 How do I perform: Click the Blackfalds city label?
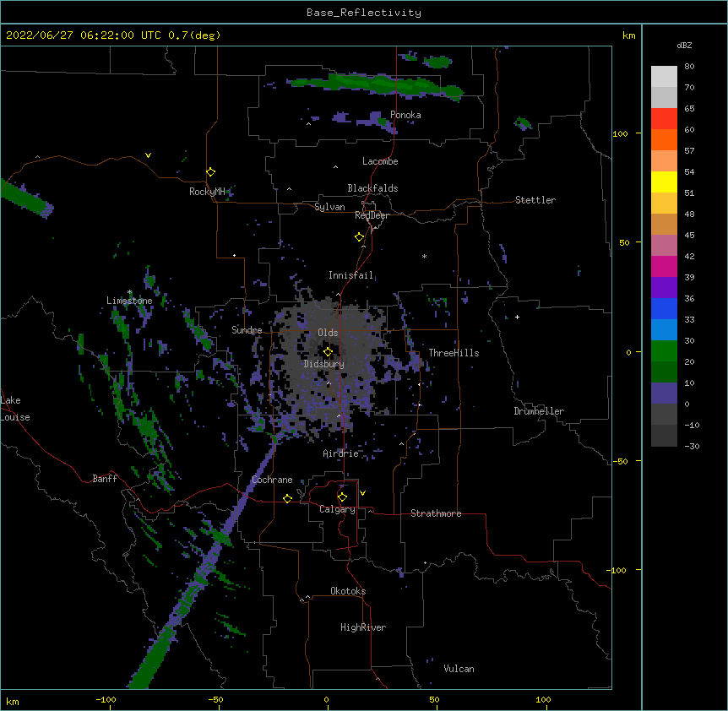pos(372,188)
